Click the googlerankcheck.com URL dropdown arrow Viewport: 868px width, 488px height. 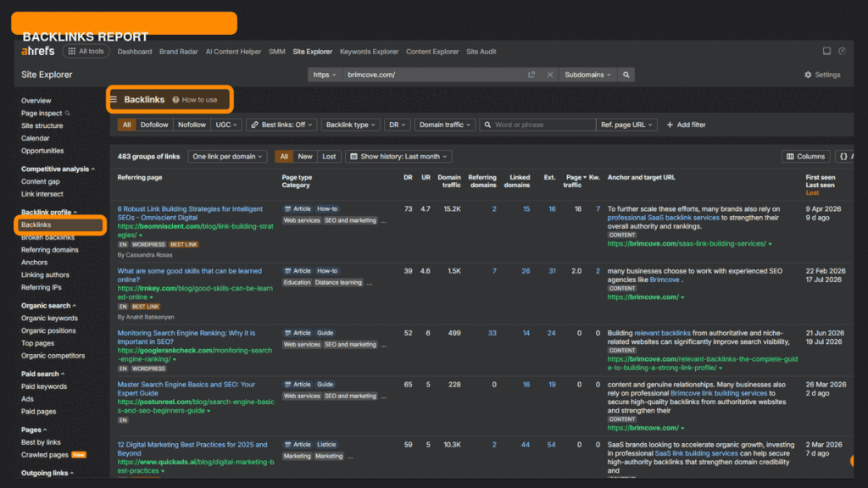pos(175,359)
